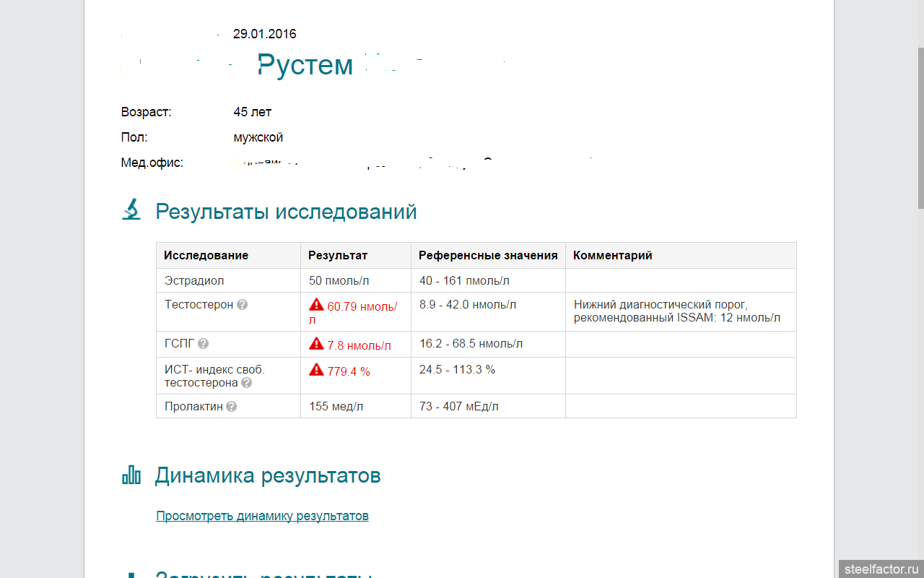
Task: Click the ISSAM threshold comment for Тестостерон
Action: pyautogui.click(x=677, y=311)
